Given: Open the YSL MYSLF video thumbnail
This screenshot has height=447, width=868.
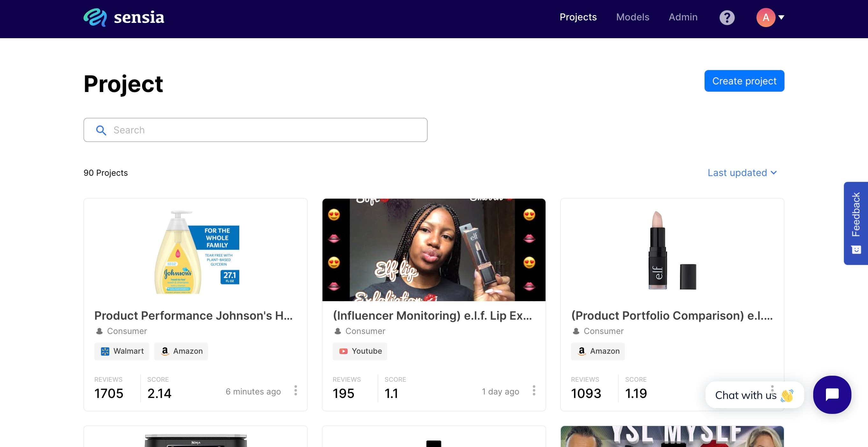Looking at the screenshot, I should click(x=672, y=436).
